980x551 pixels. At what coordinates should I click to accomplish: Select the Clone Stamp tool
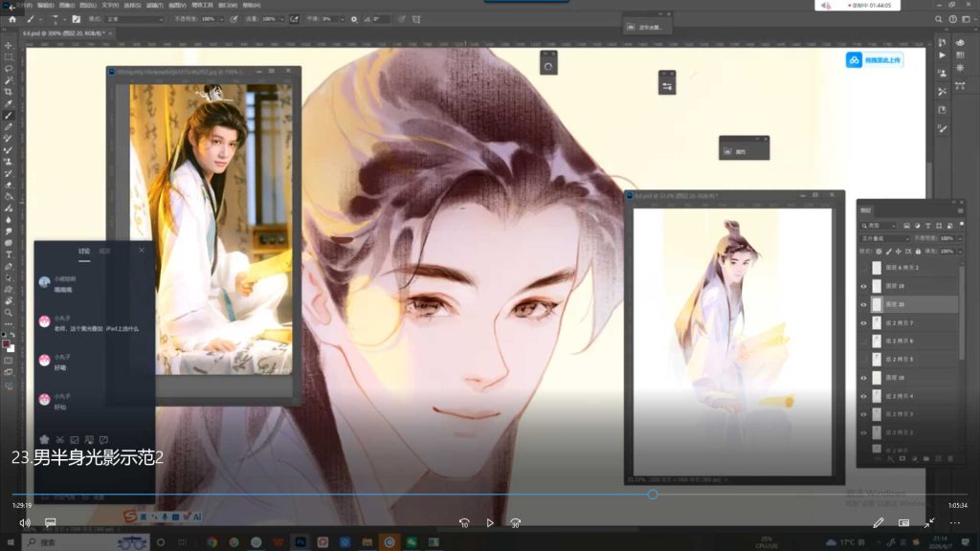(x=8, y=162)
